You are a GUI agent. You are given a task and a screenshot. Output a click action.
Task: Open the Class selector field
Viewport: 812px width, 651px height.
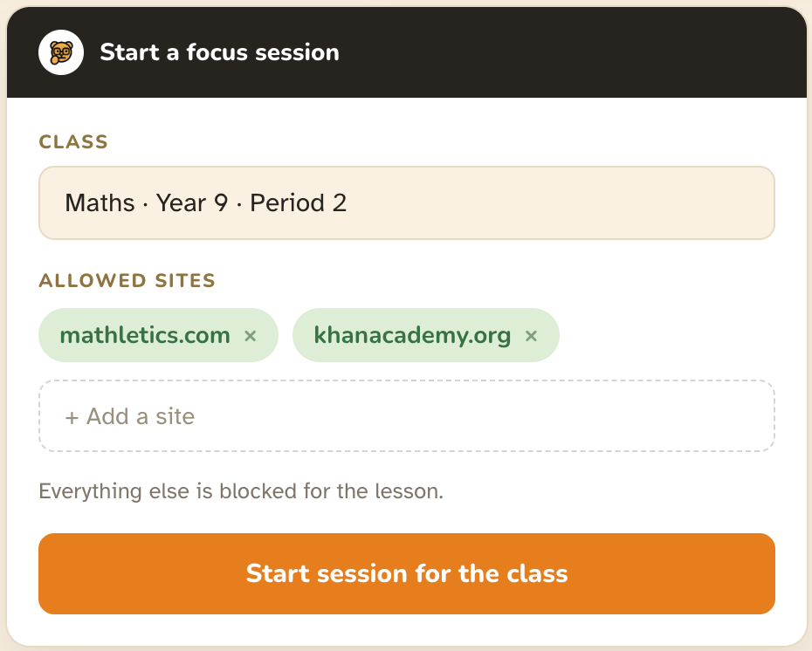407,202
